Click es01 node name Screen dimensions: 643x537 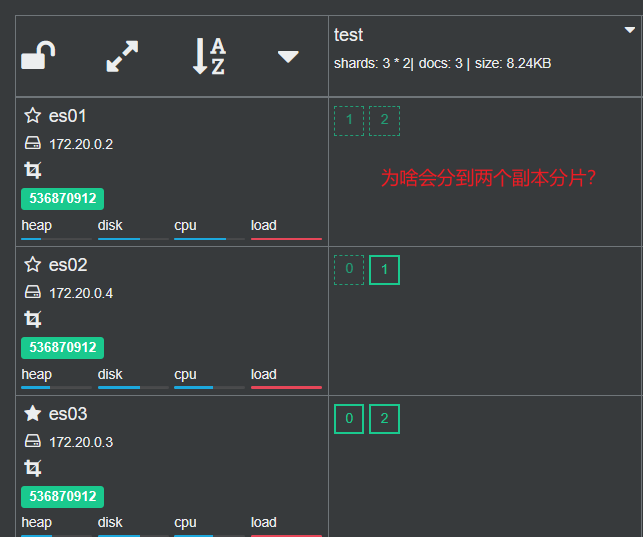coord(68,116)
